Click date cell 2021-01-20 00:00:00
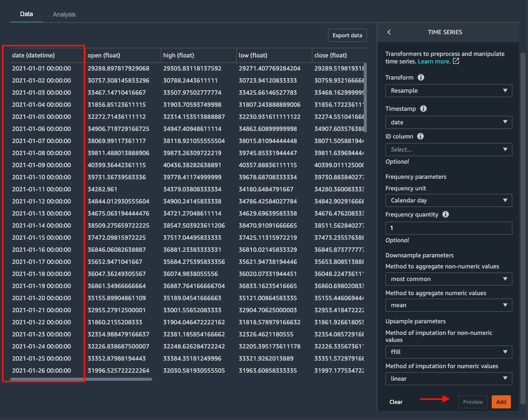 click(x=41, y=298)
